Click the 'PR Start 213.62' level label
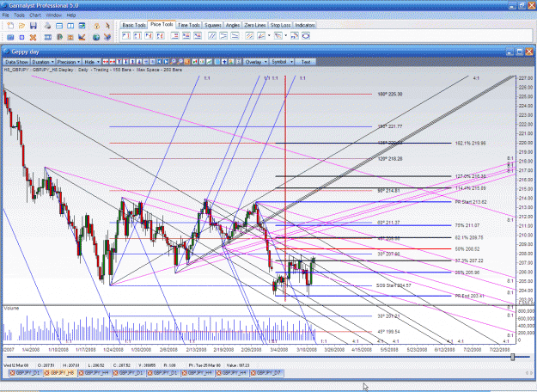 471,202
